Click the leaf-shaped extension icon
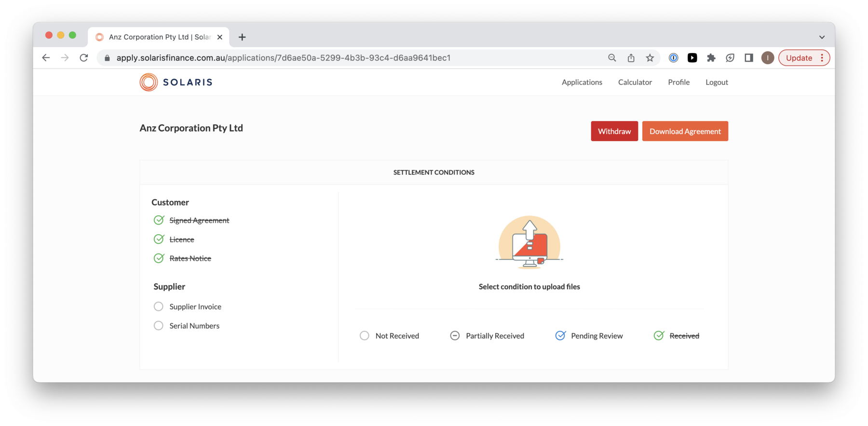The image size is (868, 426). coord(730,58)
